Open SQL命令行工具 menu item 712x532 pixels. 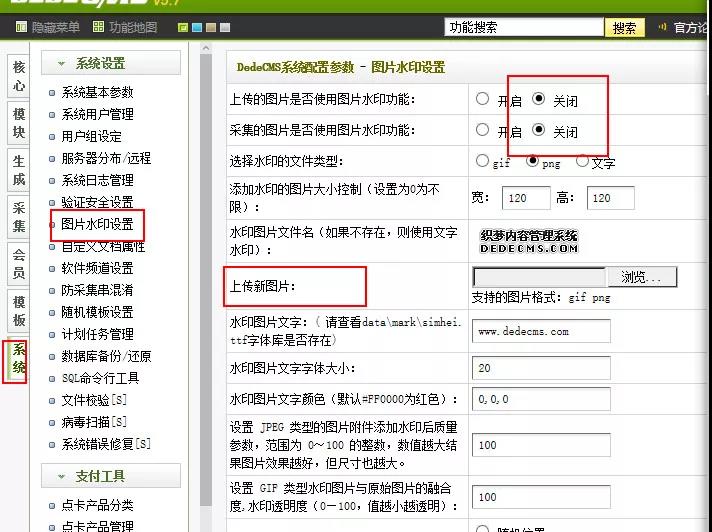[100, 378]
